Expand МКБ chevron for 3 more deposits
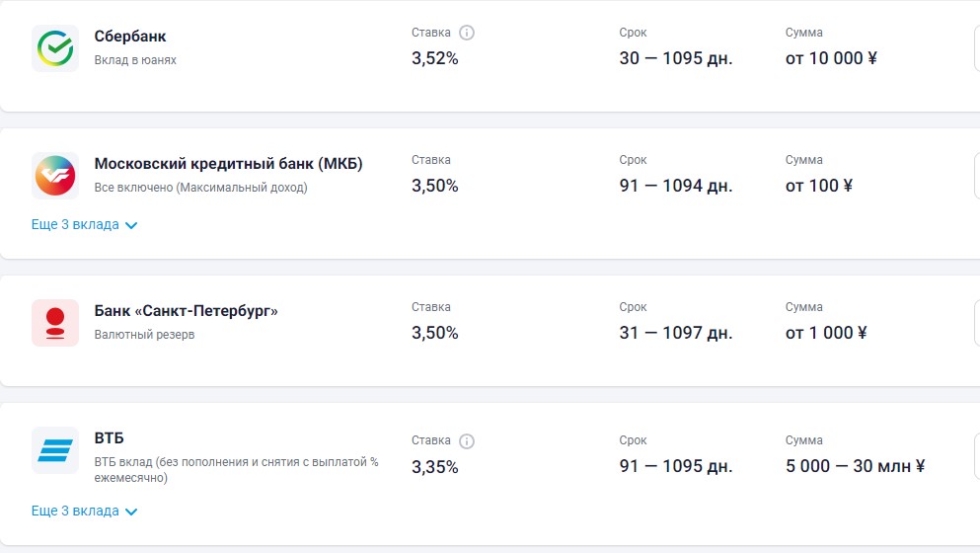The width and height of the screenshot is (980, 553). point(131,225)
